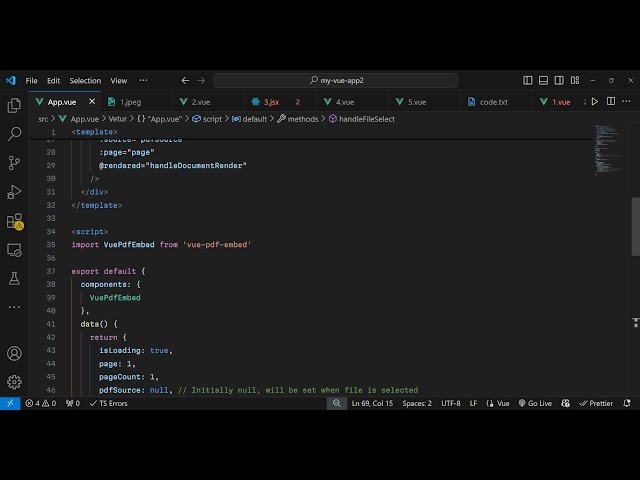Open the Accounts icon in activity bar

click(x=14, y=353)
